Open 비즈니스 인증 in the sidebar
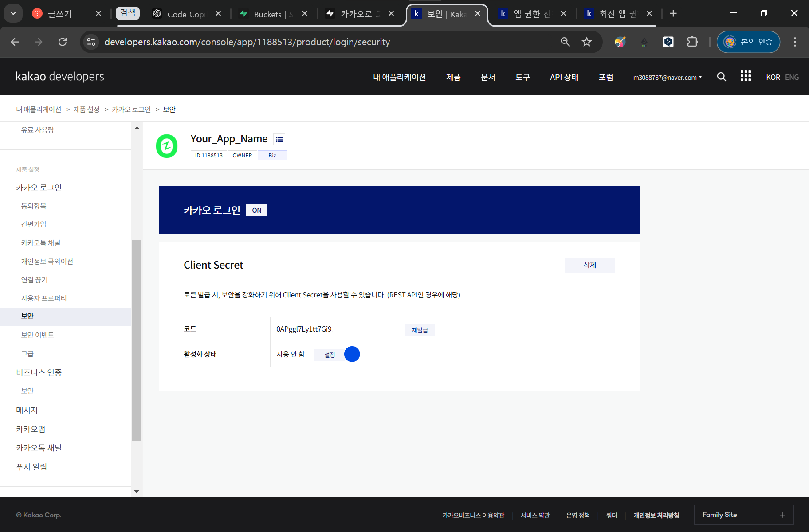The height and width of the screenshot is (532, 809). [39, 372]
